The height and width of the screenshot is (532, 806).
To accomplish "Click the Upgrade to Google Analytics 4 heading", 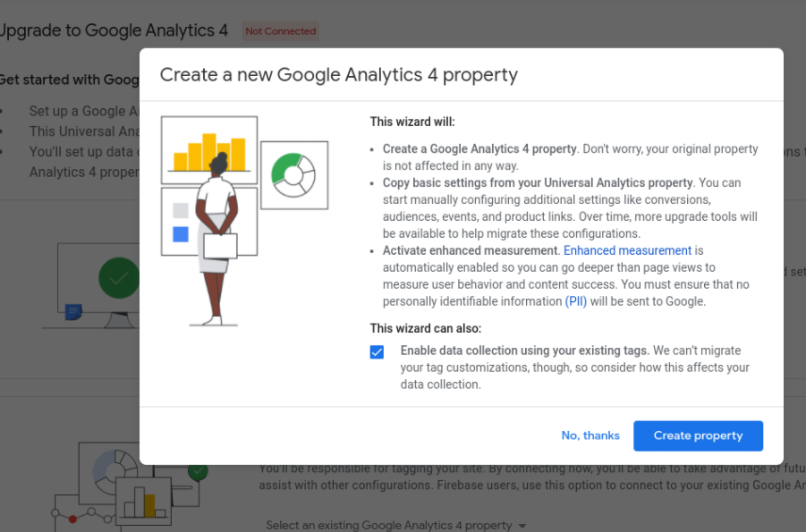I will click(114, 30).
